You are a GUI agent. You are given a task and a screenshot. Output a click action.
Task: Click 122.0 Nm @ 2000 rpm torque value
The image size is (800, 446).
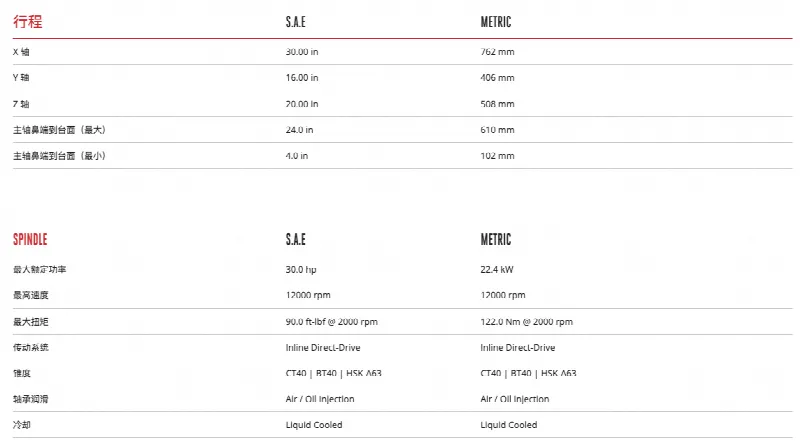[526, 321]
